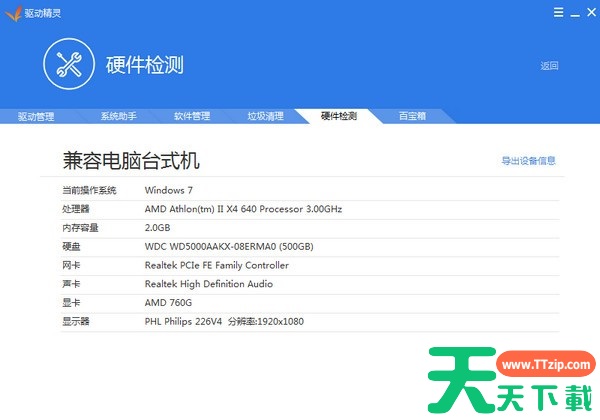Select the 内存容量 2.0GB row

coord(160,228)
